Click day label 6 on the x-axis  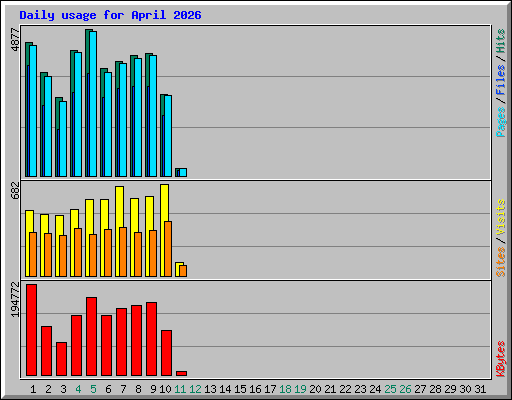pyautogui.click(x=108, y=389)
